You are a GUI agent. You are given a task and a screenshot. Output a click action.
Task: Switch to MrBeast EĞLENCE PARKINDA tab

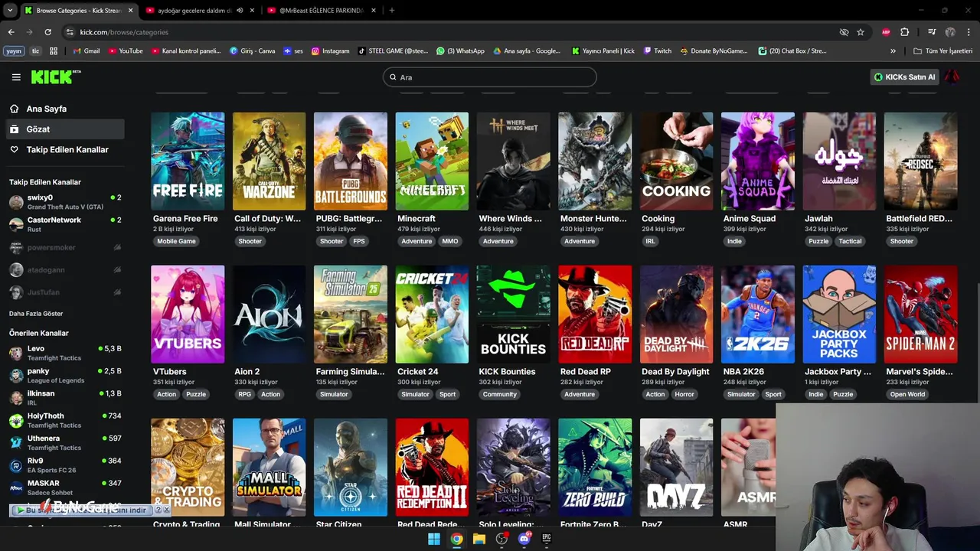pos(322,11)
